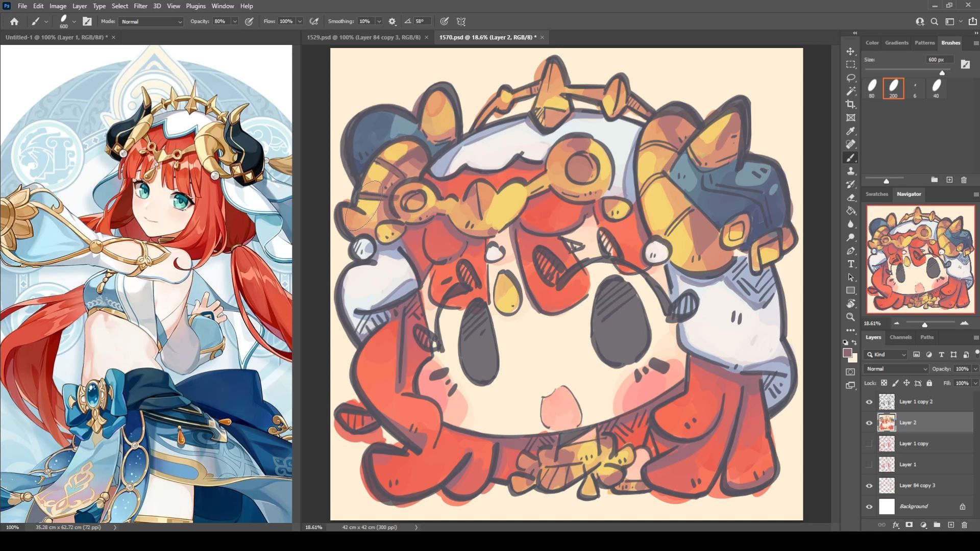
Task: Switch to 1529.psd document tab
Action: (x=363, y=37)
